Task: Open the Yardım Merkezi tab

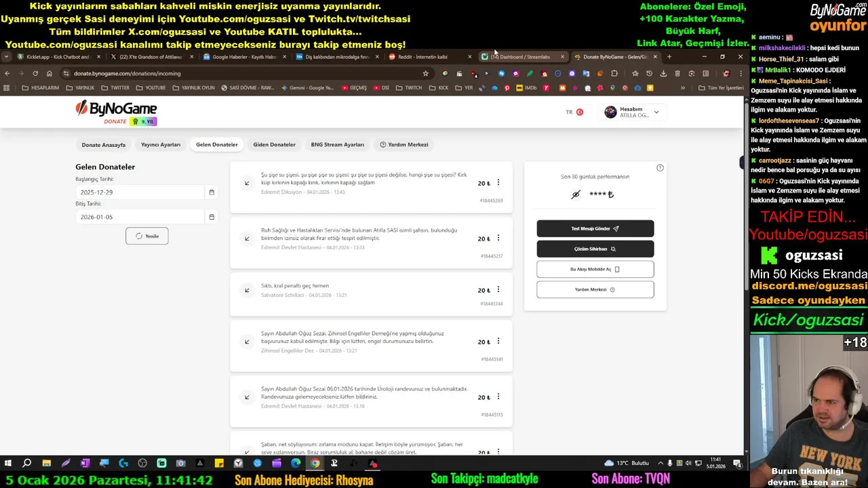Action: (404, 144)
